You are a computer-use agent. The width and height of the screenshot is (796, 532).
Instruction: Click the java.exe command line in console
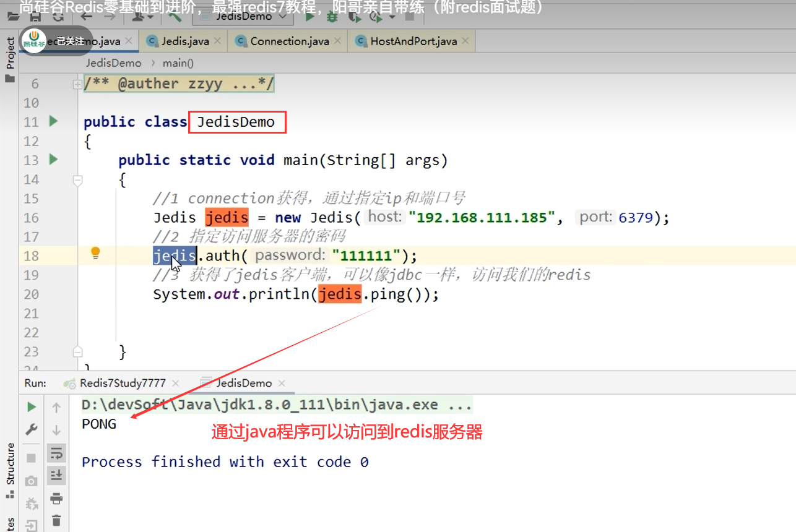click(278, 405)
